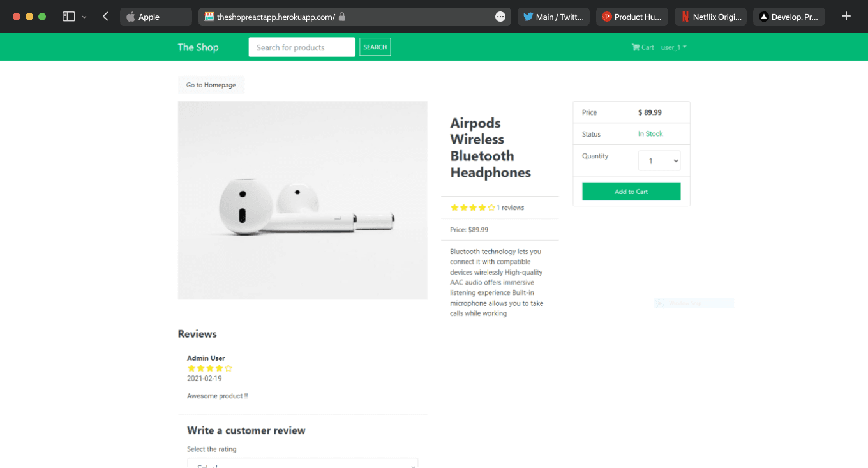Click the address bar more options icon
This screenshot has width=868, height=468.
[500, 17]
